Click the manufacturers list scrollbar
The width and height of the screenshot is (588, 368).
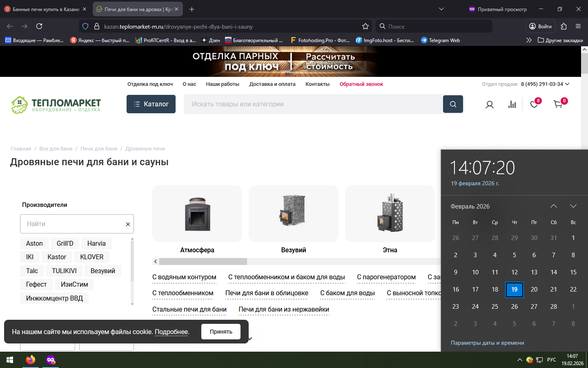pos(132,261)
